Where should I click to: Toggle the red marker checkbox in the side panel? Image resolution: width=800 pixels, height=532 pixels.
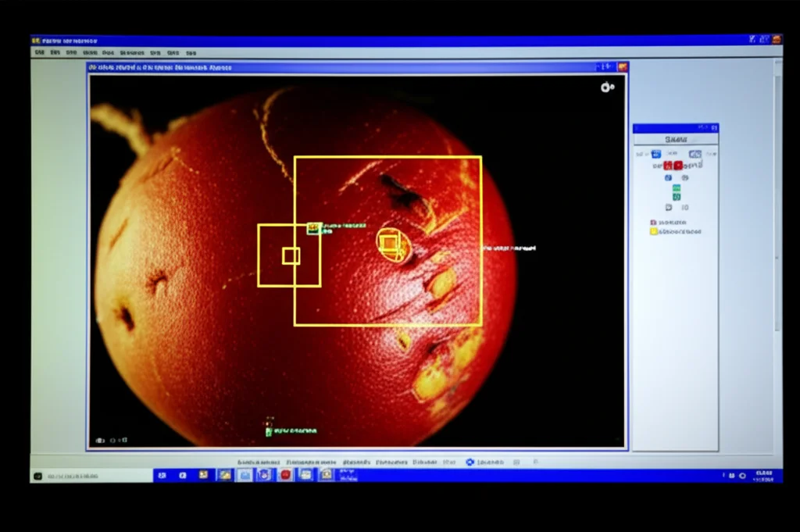click(x=654, y=222)
